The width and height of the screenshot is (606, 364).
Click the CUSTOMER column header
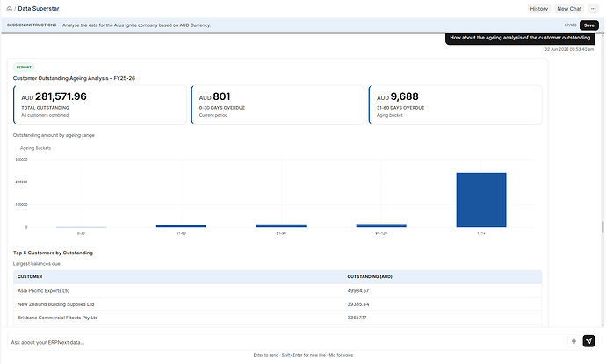[x=30, y=277]
